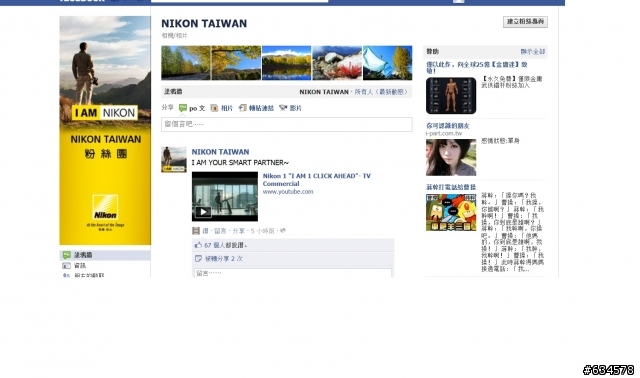Click the '被轉分享 2 次' link
640x378 pixels.
(224, 258)
